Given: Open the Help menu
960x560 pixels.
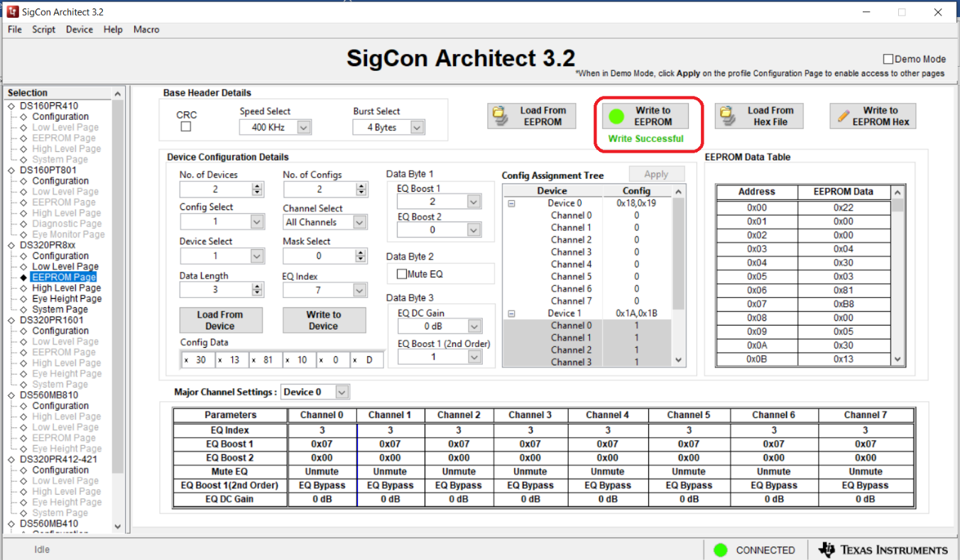Looking at the screenshot, I should 113,29.
